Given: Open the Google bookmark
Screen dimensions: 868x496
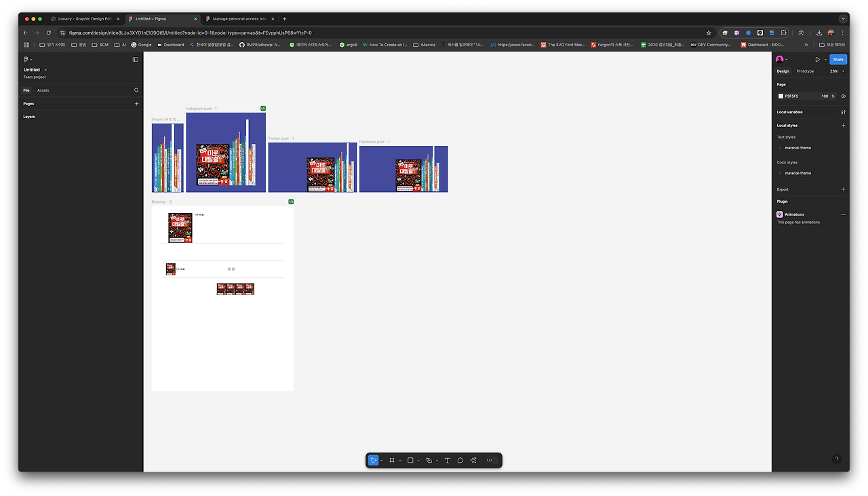Looking at the screenshot, I should 141,45.
